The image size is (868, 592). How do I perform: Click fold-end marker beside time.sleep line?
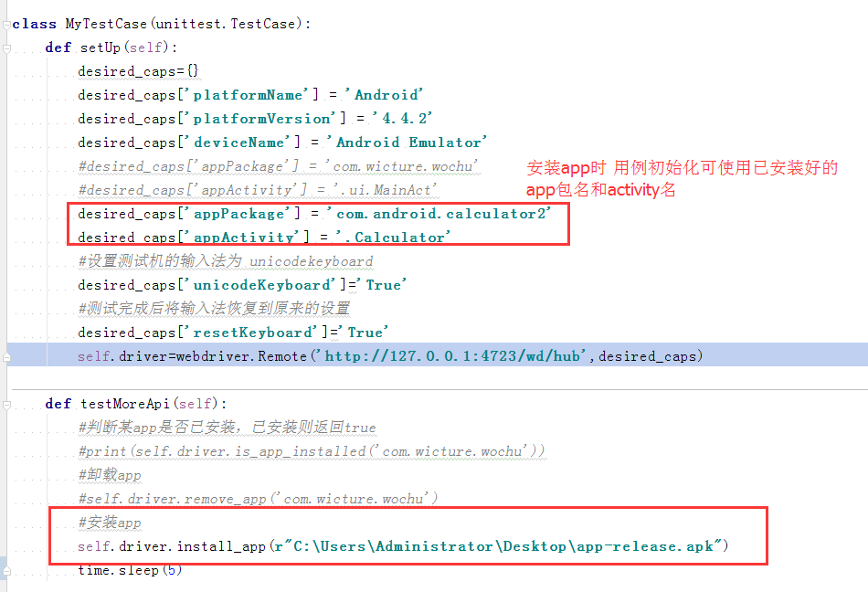[6, 571]
